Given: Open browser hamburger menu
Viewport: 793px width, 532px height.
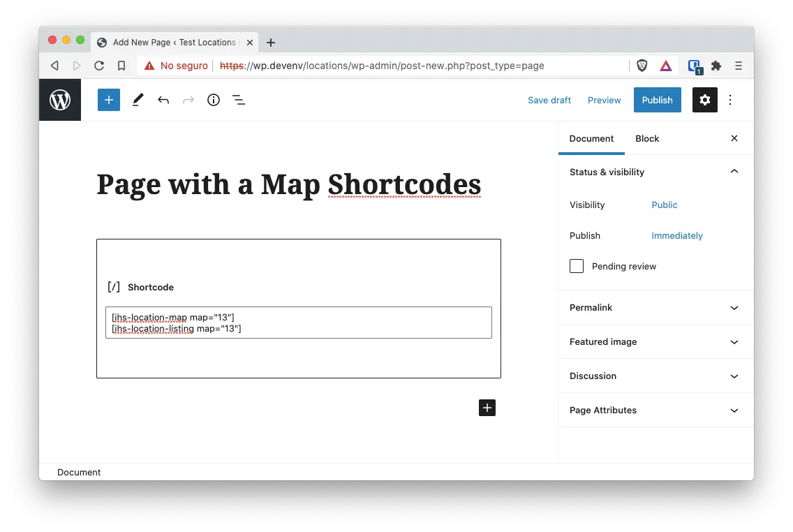Looking at the screenshot, I should (x=739, y=66).
